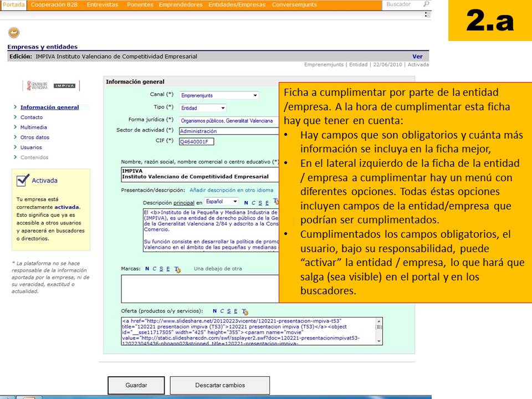Open the Español language dropdown
This screenshot has height=399, width=532.
point(235,202)
